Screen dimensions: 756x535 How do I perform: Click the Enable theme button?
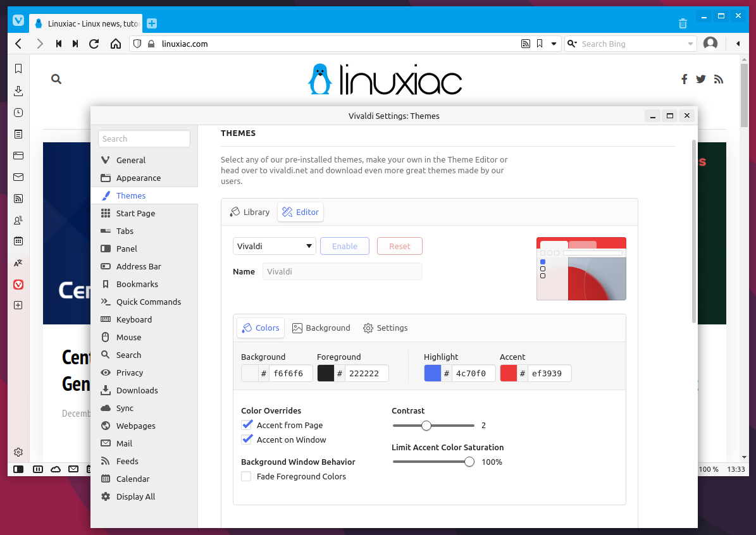345,246
